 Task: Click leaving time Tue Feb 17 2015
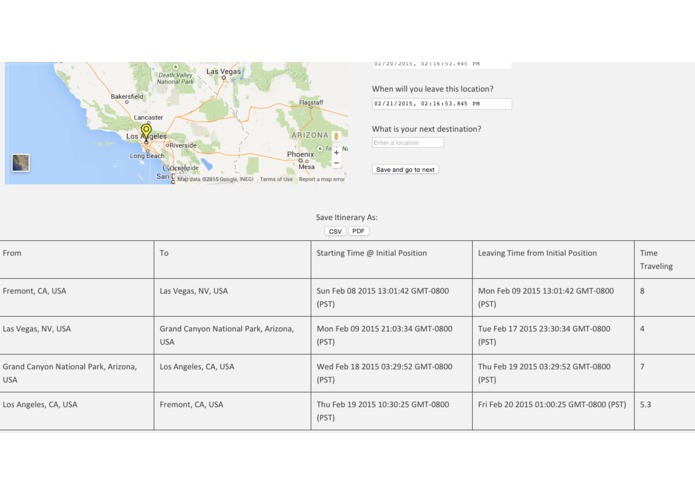544,335
